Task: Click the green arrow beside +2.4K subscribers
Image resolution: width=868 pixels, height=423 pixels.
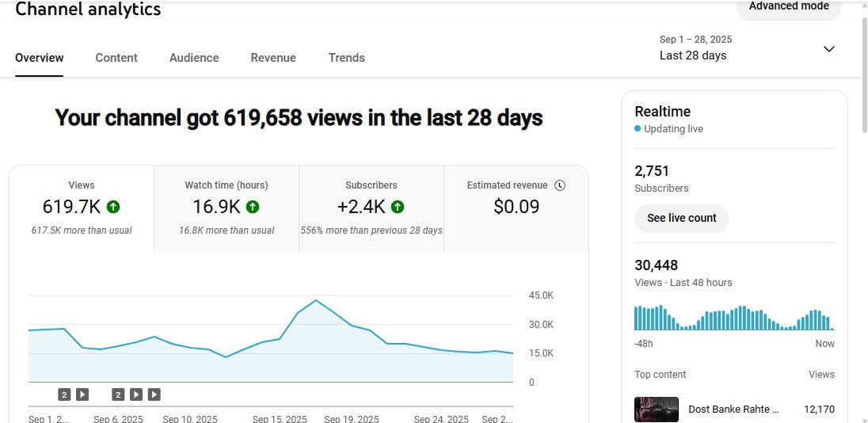Action: click(398, 207)
